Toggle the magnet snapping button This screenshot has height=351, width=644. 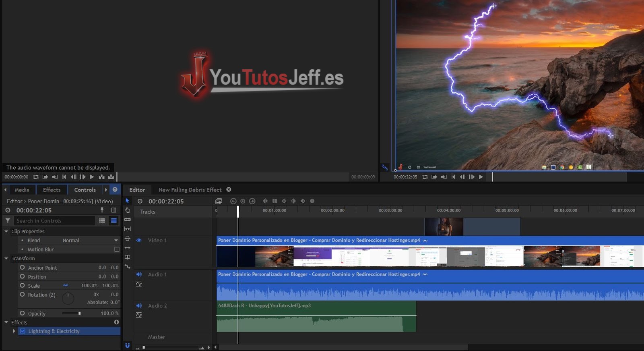coord(127,345)
